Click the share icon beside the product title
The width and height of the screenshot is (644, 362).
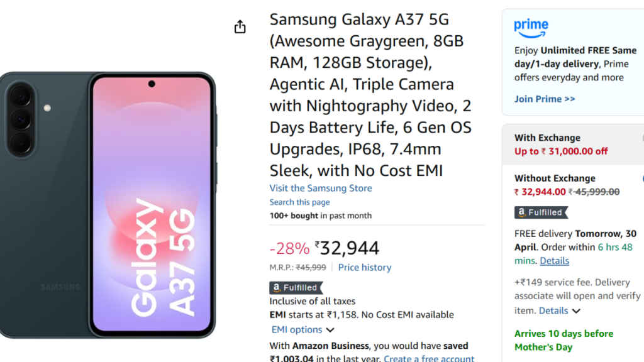tap(240, 27)
